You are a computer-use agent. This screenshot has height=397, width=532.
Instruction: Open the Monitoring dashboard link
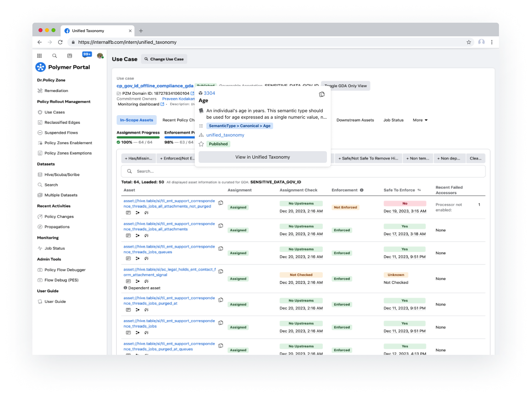click(x=141, y=104)
